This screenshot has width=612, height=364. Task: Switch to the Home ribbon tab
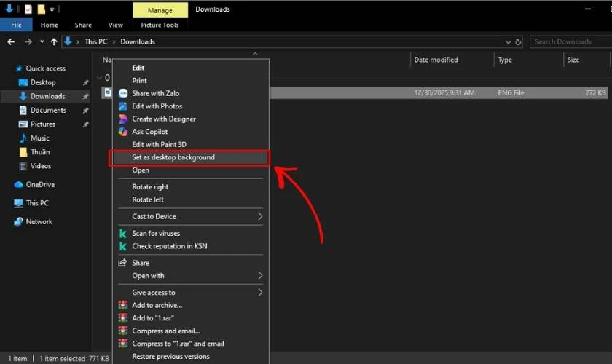point(50,25)
